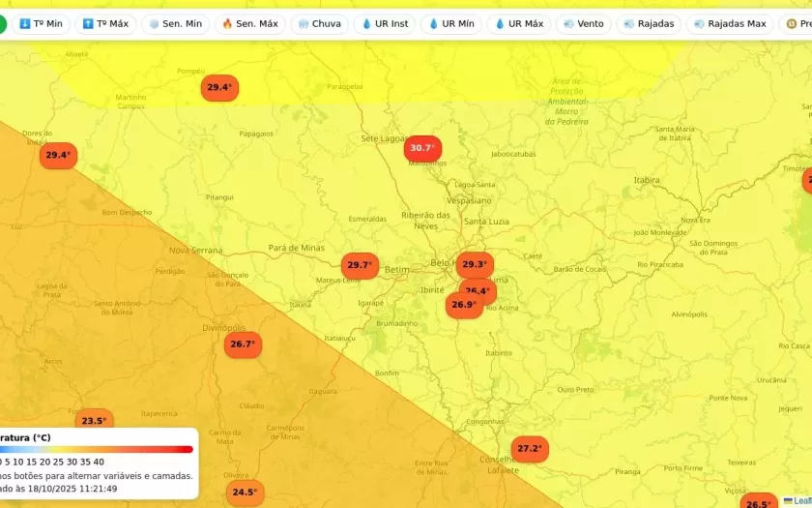The width and height of the screenshot is (812, 508).
Task: Click the UR Inst humidity button
Action: click(x=384, y=23)
